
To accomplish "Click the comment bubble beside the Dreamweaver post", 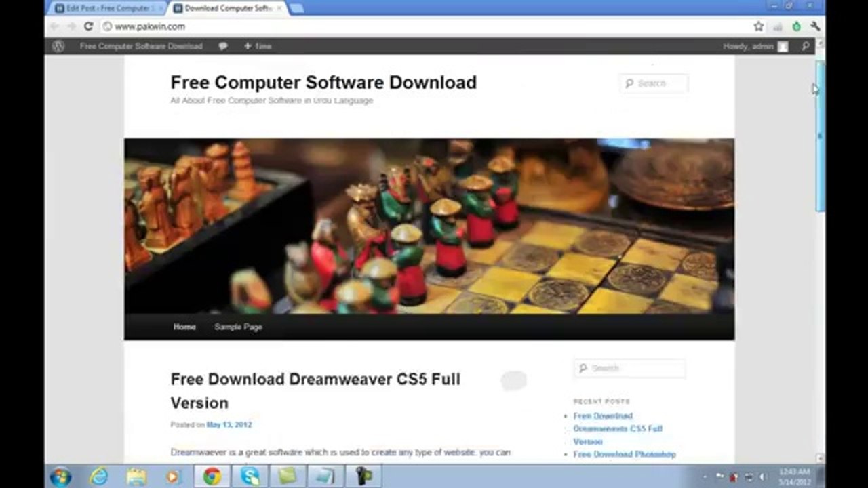I will pyautogui.click(x=513, y=381).
